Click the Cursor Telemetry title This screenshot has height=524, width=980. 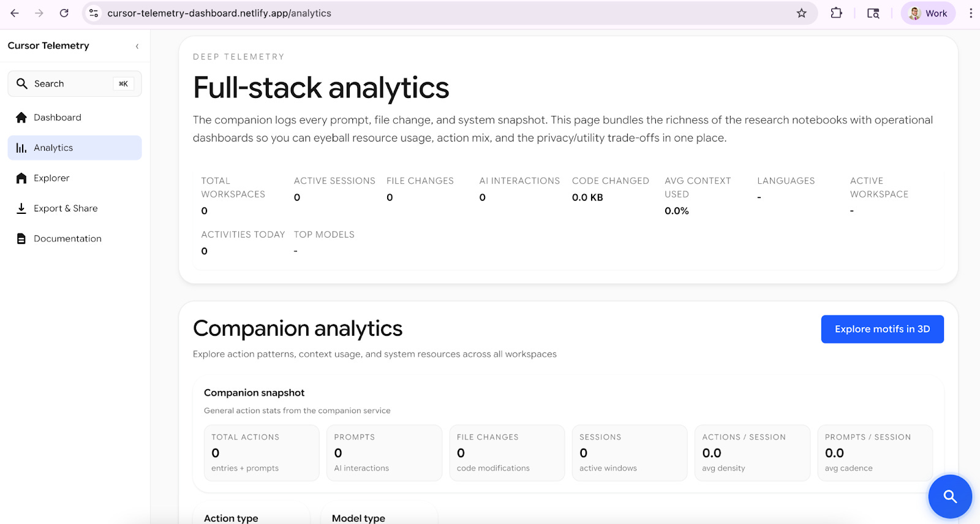point(48,45)
